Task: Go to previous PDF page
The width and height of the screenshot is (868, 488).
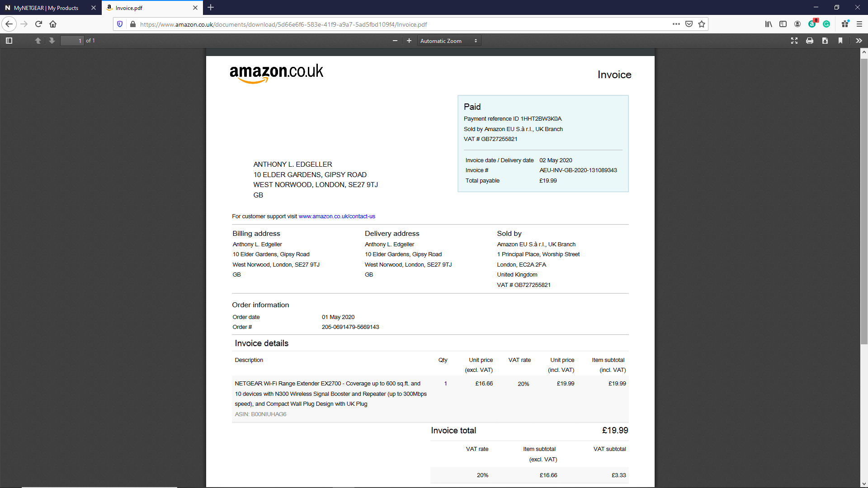Action: coord(38,41)
